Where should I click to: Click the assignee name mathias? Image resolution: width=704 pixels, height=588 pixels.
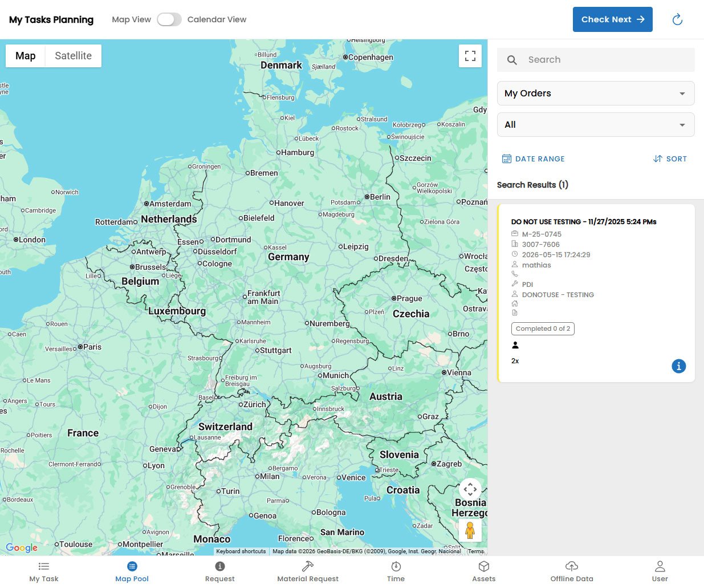click(x=536, y=265)
